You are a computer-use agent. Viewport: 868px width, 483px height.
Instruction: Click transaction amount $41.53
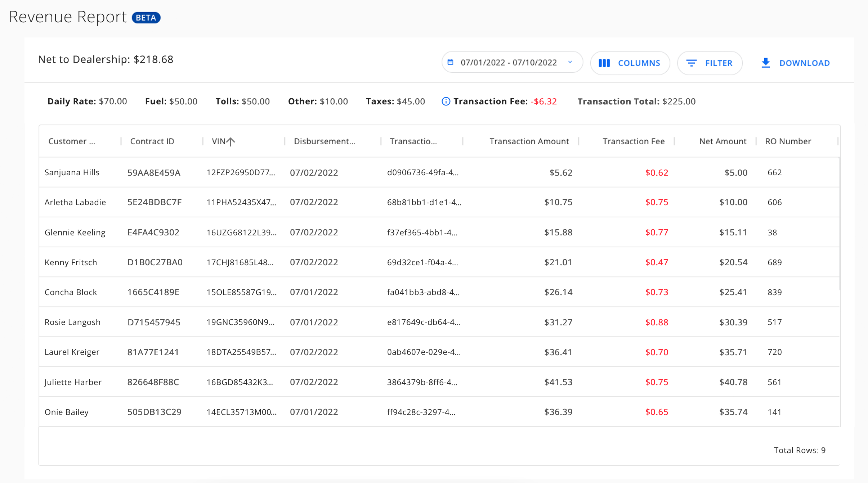coord(558,382)
